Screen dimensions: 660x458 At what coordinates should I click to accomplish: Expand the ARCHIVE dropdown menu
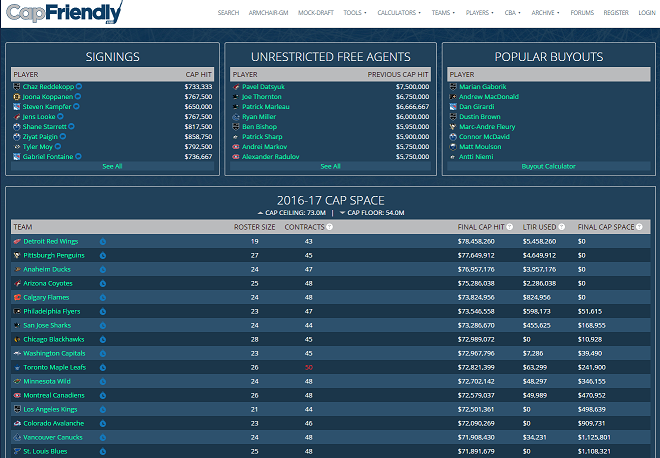[x=546, y=13]
